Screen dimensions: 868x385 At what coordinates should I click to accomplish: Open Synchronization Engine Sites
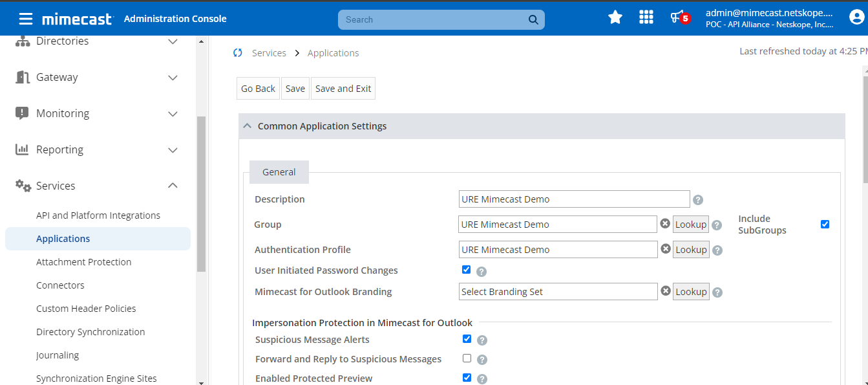point(96,379)
